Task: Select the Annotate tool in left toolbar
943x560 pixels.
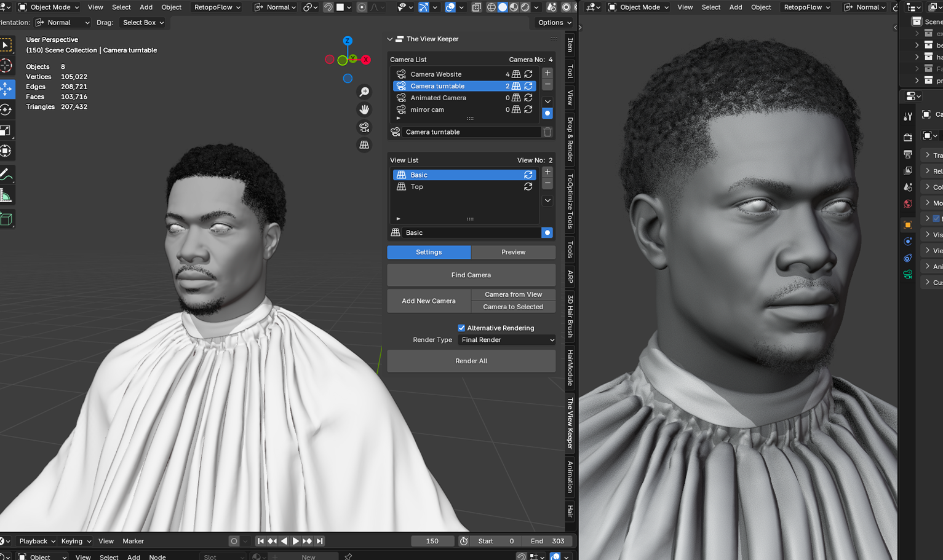Action: [6, 175]
